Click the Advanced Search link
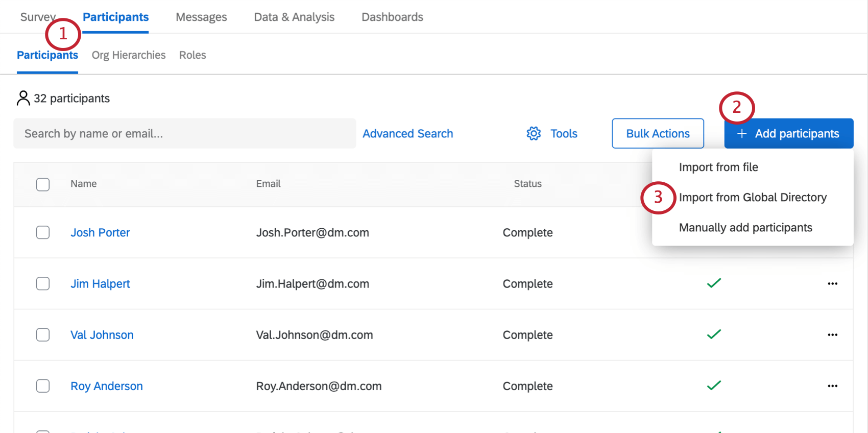Screen dimensions: 868x433 (407, 133)
